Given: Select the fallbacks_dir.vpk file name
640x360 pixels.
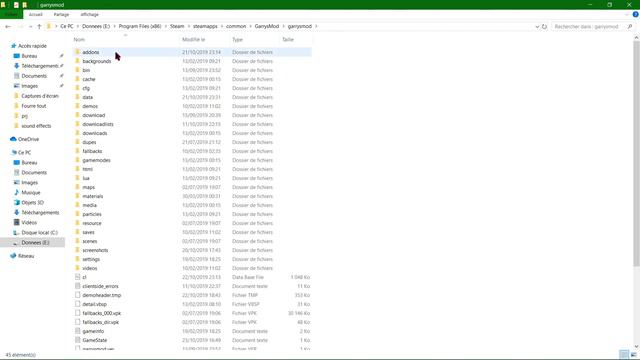Looking at the screenshot, I should pos(100,322).
